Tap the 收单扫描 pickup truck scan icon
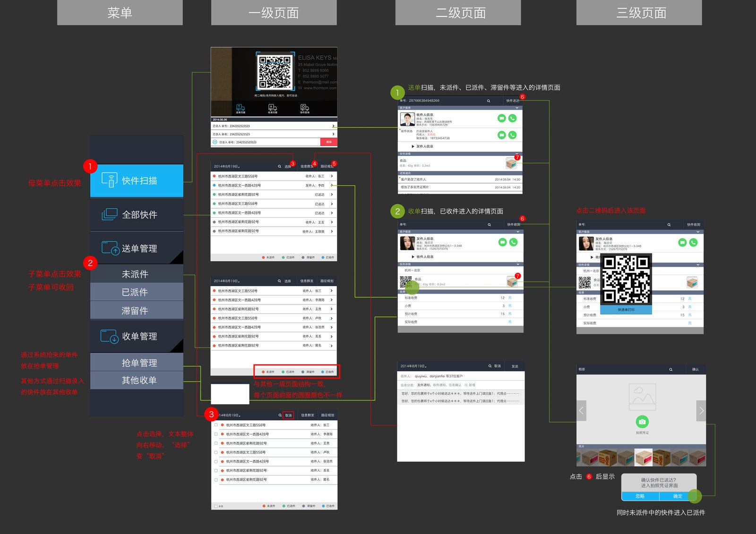Screen dimensions: 756x534 click(x=273, y=109)
